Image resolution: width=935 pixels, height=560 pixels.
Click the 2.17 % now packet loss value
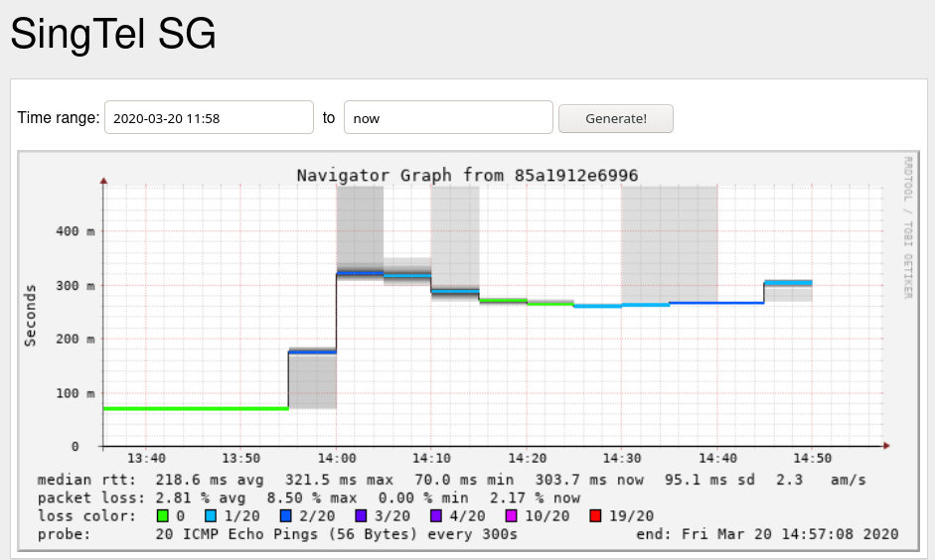[x=535, y=498]
